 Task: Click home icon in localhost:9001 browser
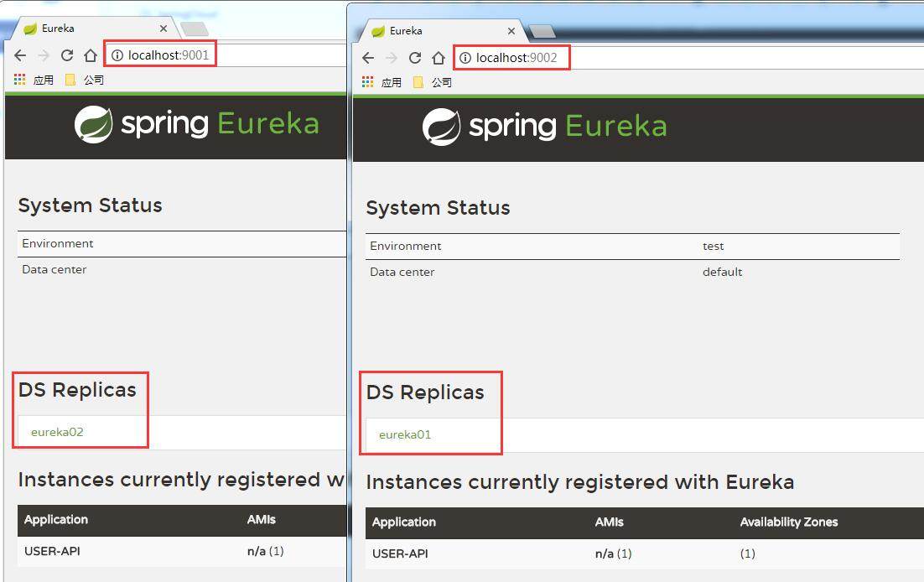[91, 55]
